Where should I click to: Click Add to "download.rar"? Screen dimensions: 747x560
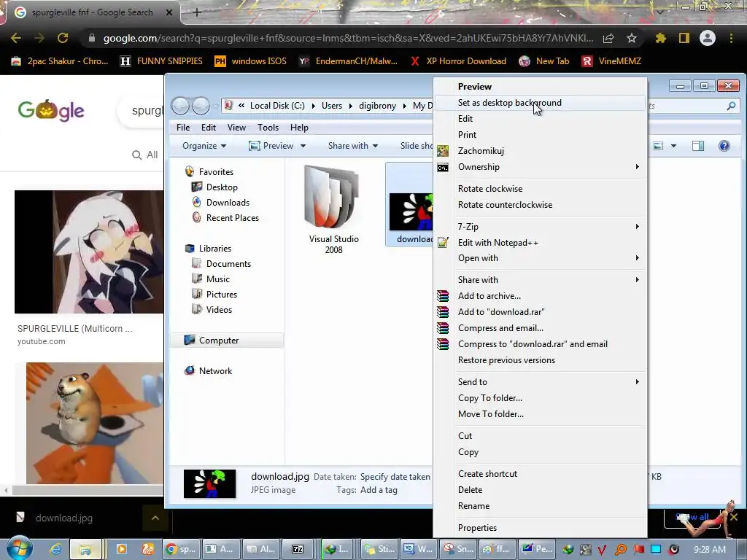[x=541, y=312]
